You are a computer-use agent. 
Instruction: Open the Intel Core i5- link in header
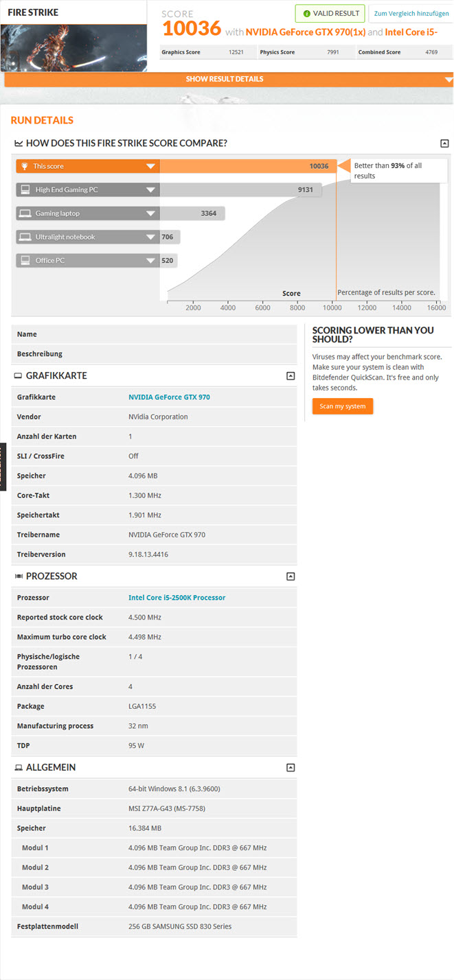click(411, 32)
